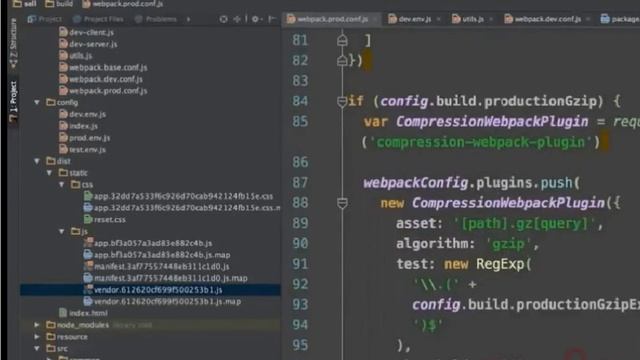Show more Project view tabs arrow
Viewport: 640px width, 360px height.
click(x=188, y=19)
